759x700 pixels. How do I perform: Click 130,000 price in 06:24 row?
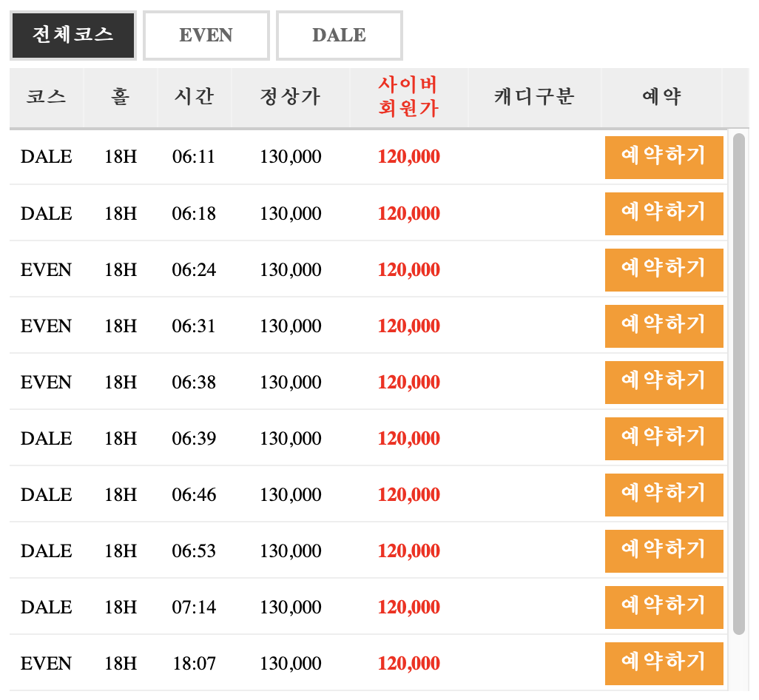pos(291,269)
